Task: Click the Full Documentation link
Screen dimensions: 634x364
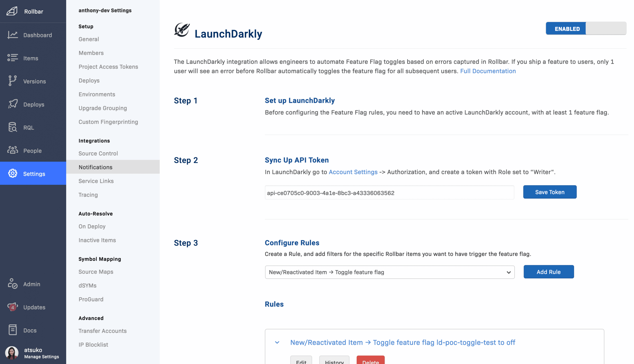Action: click(488, 71)
